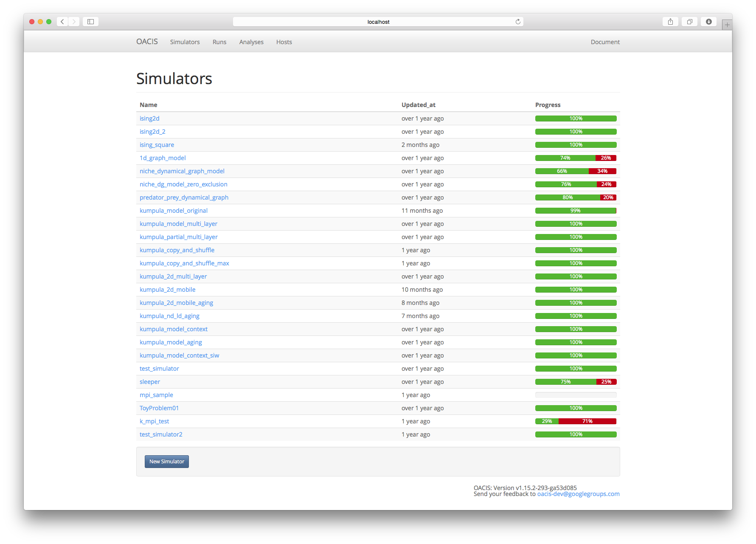Reload the page with refresh icon

click(x=518, y=22)
